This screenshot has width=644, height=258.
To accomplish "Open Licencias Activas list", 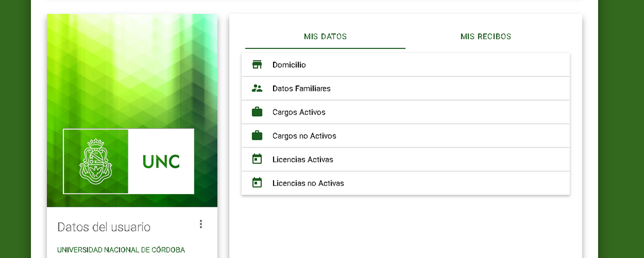I will pyautogui.click(x=406, y=159).
